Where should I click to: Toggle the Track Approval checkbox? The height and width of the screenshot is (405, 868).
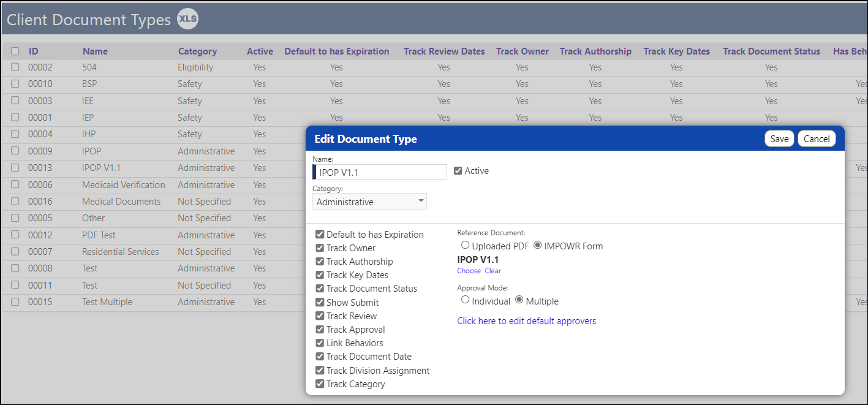click(320, 330)
